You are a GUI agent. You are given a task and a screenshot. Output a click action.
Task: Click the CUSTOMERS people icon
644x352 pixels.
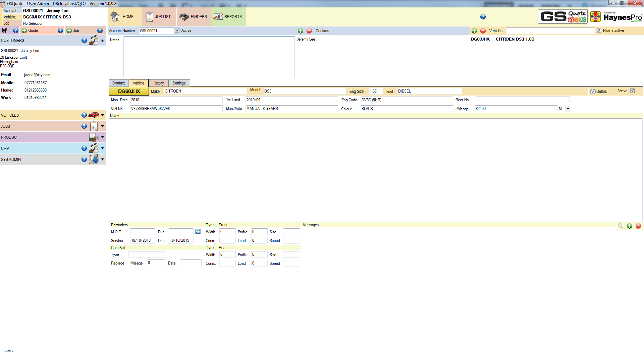(94, 40)
